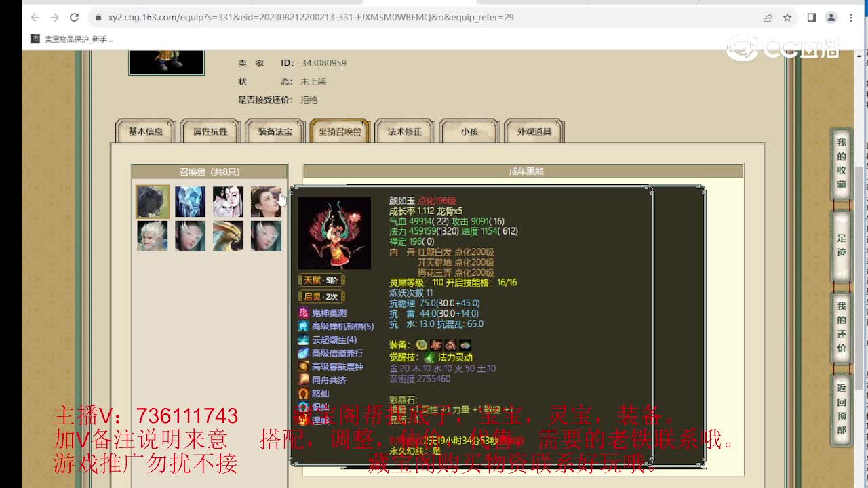Screen dimensions: 868x488
Task: Open the 基本信息 tab
Action: point(146,131)
